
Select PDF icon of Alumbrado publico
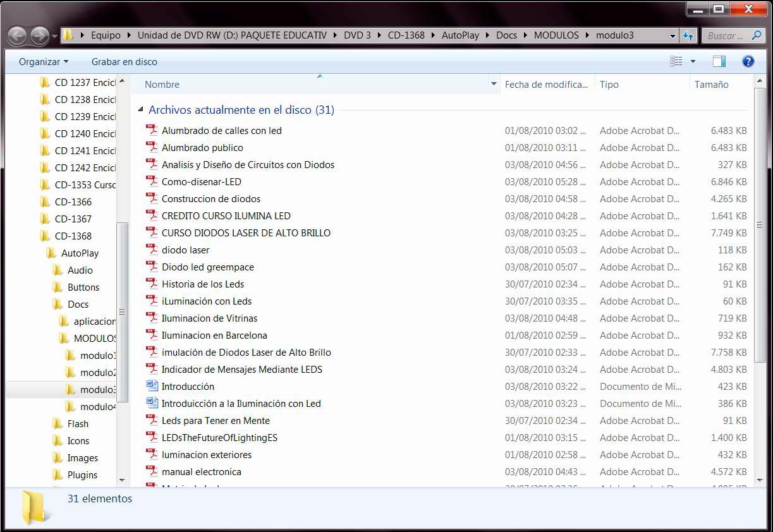152,147
